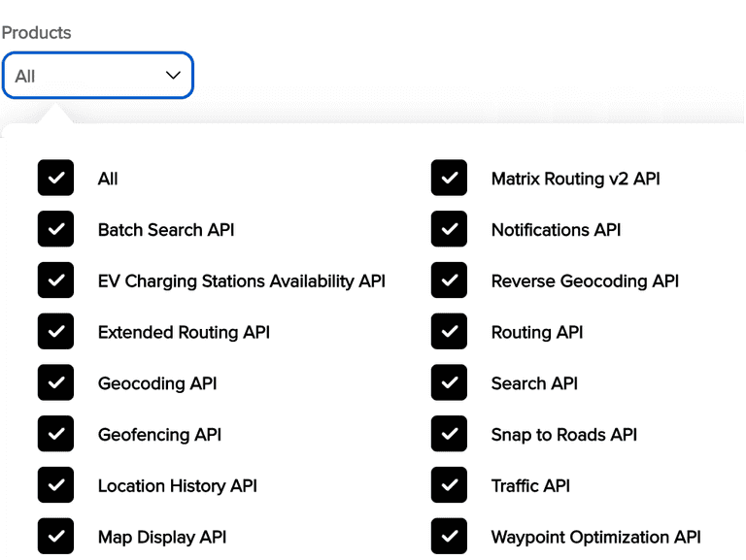
Task: Toggle EV Charging Stations Availability API checkbox
Action: pos(56,281)
